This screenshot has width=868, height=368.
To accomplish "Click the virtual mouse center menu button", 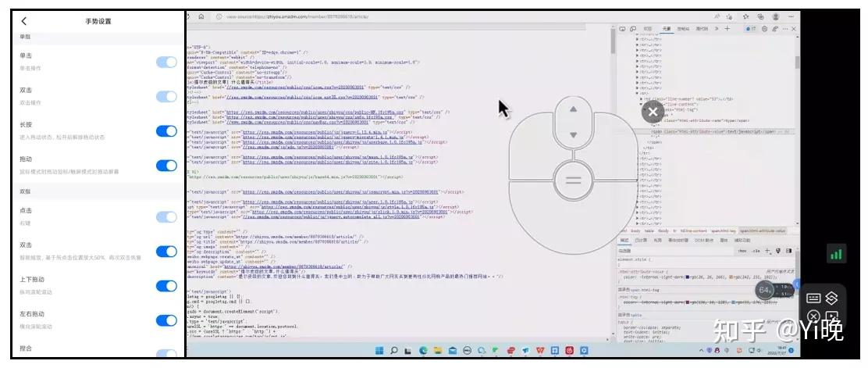I will click(573, 180).
